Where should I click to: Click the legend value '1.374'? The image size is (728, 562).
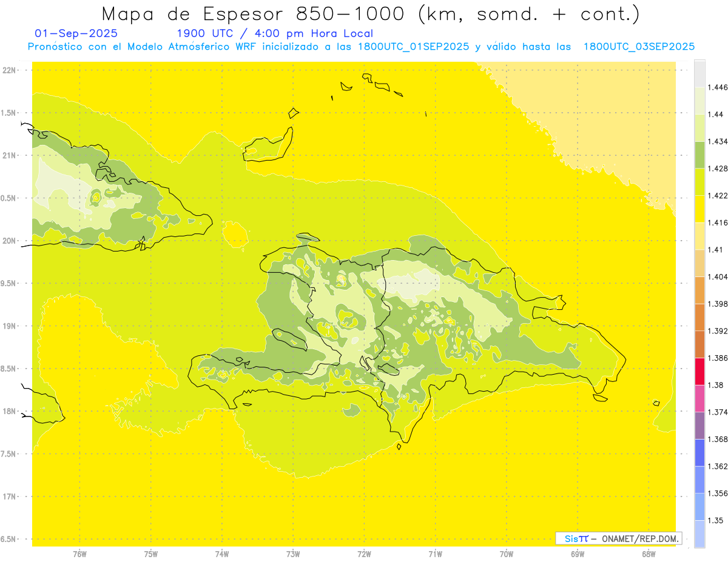(718, 412)
